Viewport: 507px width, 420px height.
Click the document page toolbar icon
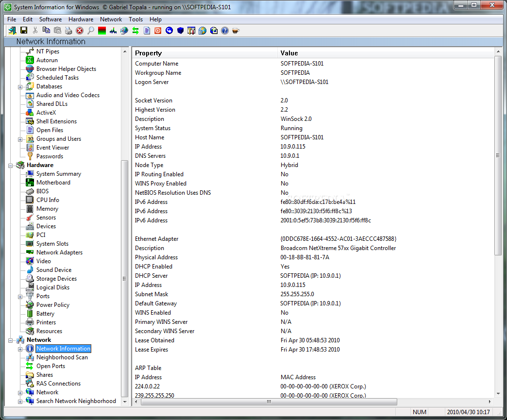point(147,31)
